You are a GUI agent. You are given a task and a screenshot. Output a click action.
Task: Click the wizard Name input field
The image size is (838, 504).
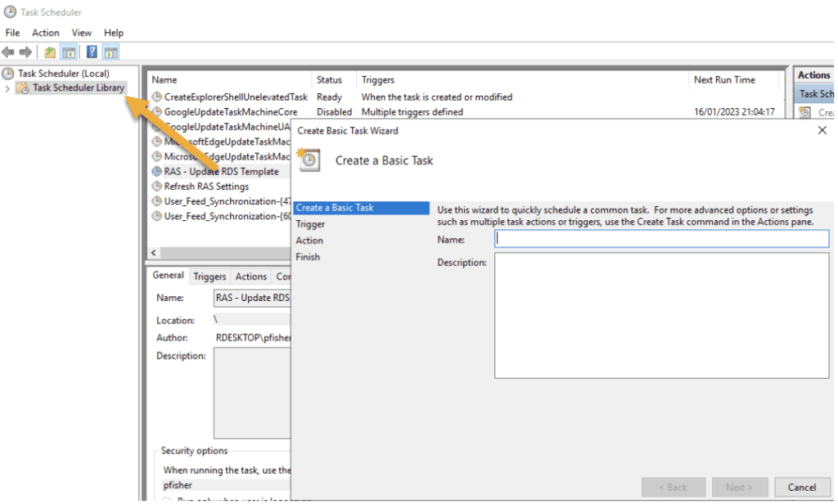[661, 239]
